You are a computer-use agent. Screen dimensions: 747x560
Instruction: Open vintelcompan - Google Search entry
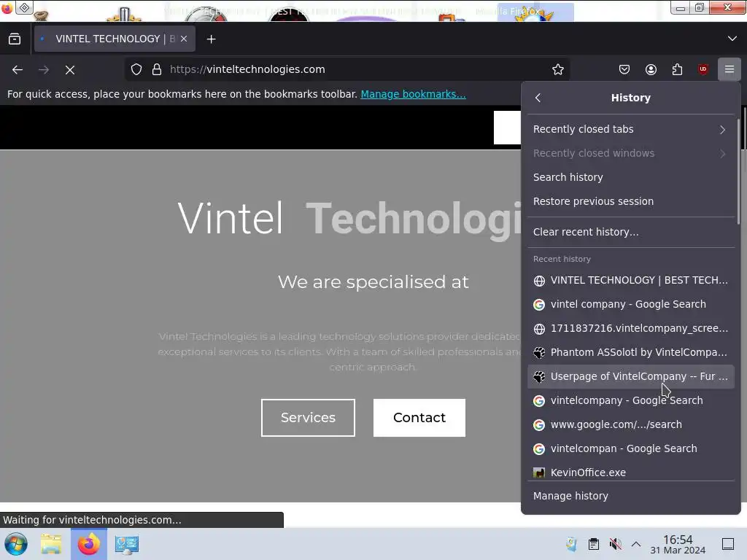pyautogui.click(x=631, y=448)
